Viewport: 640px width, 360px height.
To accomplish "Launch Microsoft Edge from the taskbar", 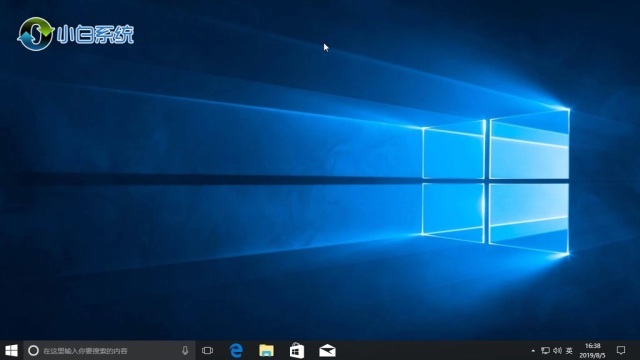I will (236, 350).
